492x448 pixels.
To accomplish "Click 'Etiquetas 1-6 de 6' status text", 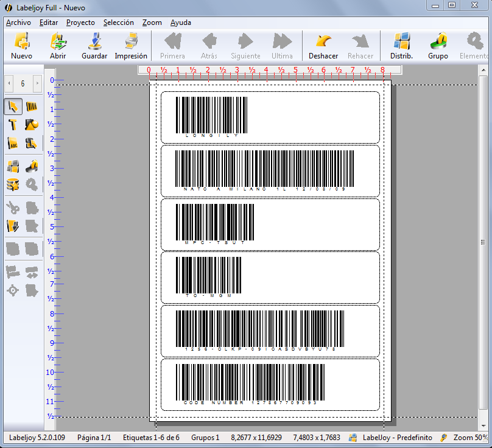I will tap(151, 438).
